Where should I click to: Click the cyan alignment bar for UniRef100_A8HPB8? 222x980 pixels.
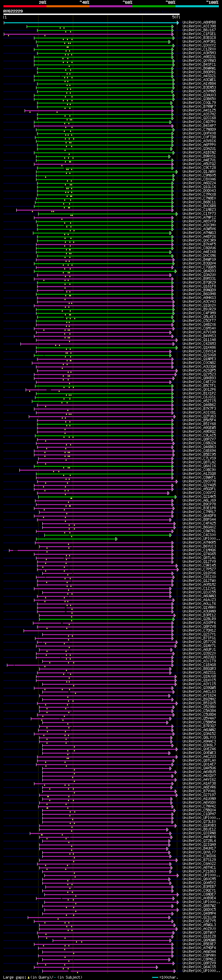[91, 23]
